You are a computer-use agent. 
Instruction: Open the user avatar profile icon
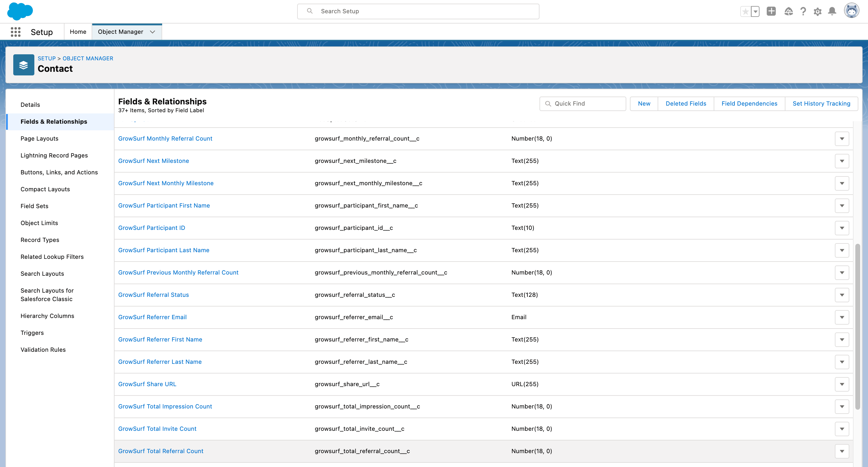(x=852, y=11)
